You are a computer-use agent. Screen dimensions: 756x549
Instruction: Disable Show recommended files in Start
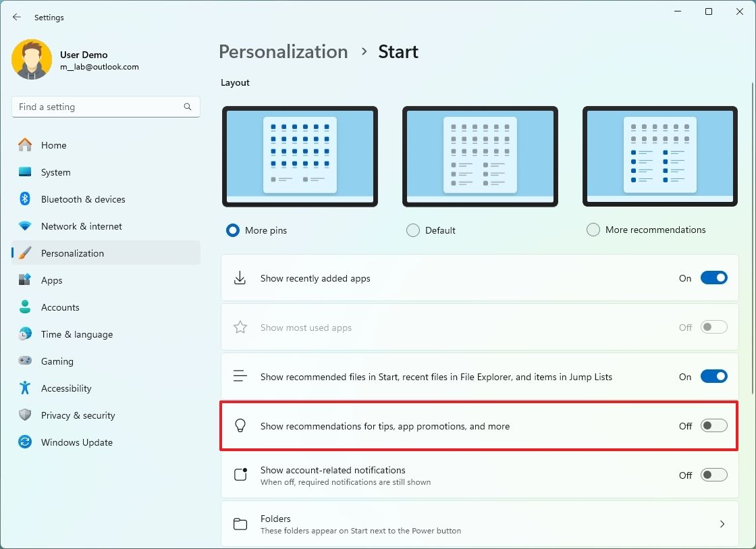(713, 376)
